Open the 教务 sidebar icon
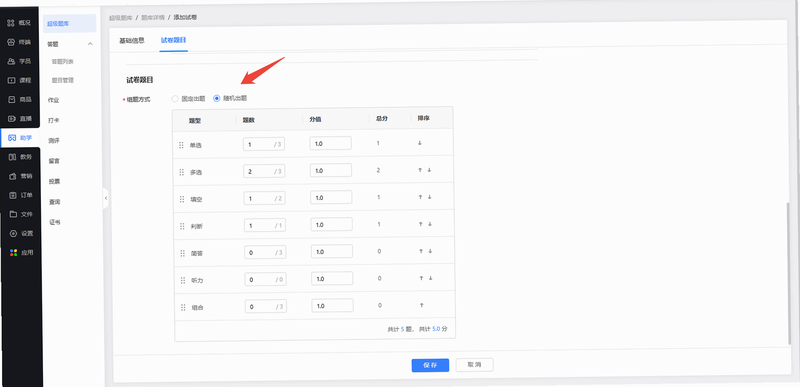Image resolution: width=800 pixels, height=387 pixels. pyautogui.click(x=12, y=157)
